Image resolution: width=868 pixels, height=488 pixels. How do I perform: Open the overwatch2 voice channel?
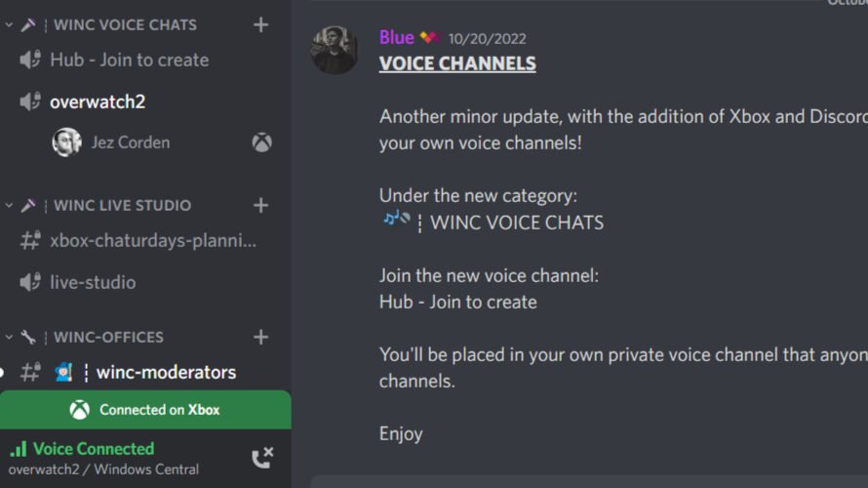point(98,102)
